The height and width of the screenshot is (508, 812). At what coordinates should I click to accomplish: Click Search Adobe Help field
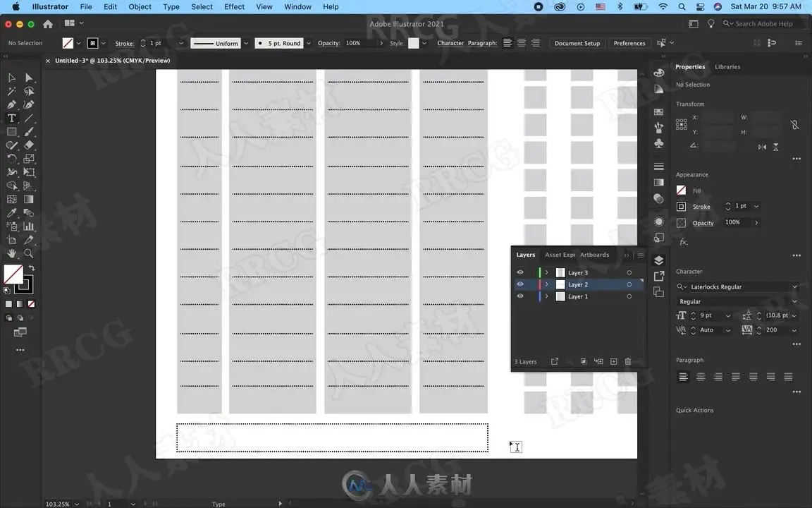click(x=764, y=23)
